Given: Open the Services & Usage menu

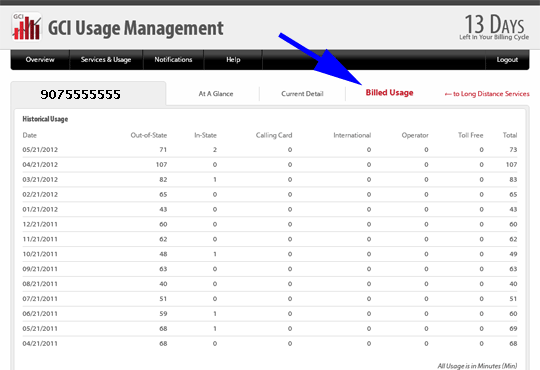Looking at the screenshot, I should [x=106, y=60].
